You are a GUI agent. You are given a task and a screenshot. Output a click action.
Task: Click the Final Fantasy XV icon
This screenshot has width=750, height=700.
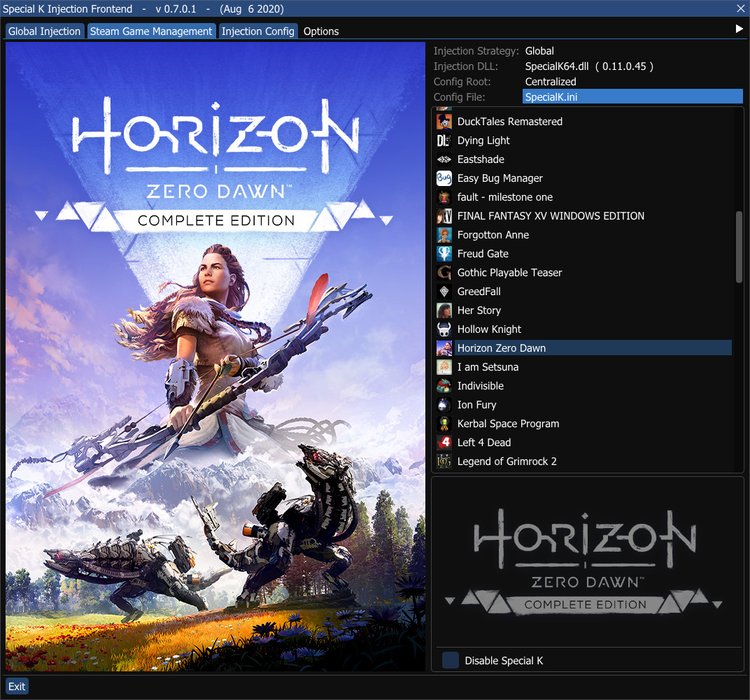(x=444, y=216)
